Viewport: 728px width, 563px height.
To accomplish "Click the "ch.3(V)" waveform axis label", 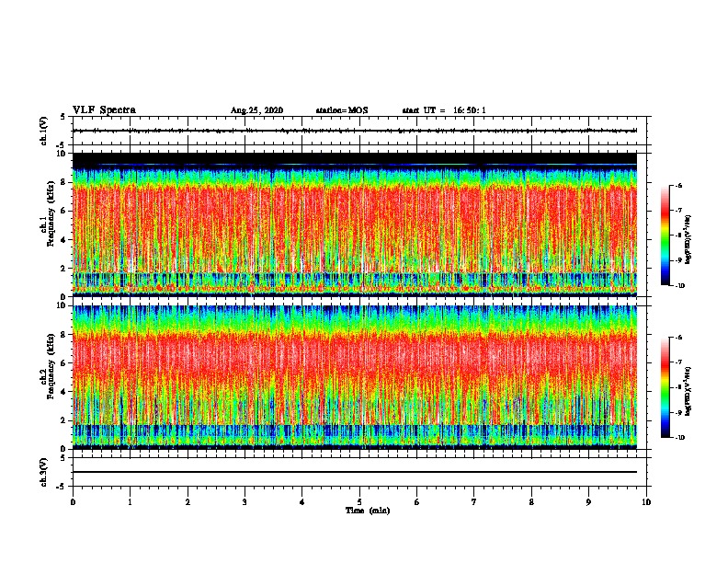I will click(43, 472).
